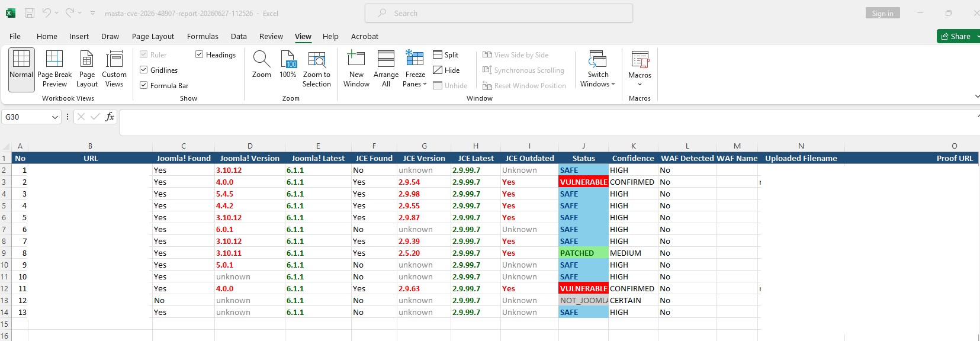Click the 'MEDIUM' confidence cell

click(x=633, y=253)
